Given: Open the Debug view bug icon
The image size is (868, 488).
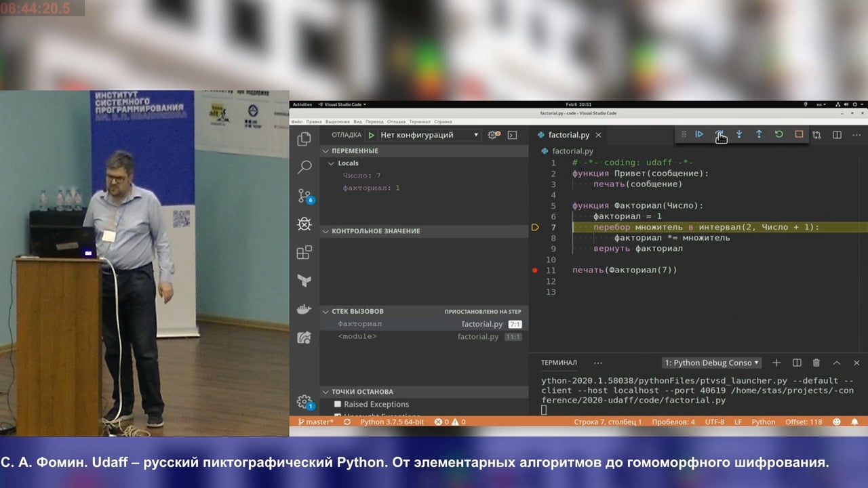Looking at the screenshot, I should click(304, 224).
